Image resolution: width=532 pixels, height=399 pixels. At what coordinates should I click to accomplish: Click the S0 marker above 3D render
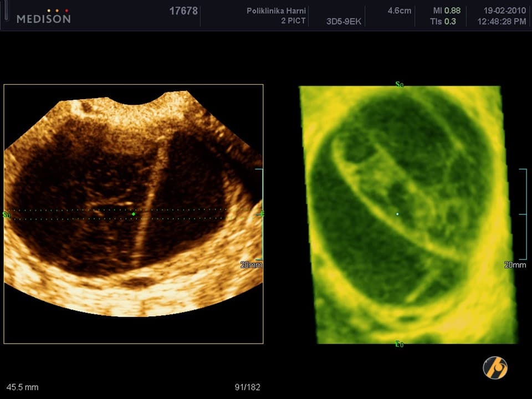[399, 85]
